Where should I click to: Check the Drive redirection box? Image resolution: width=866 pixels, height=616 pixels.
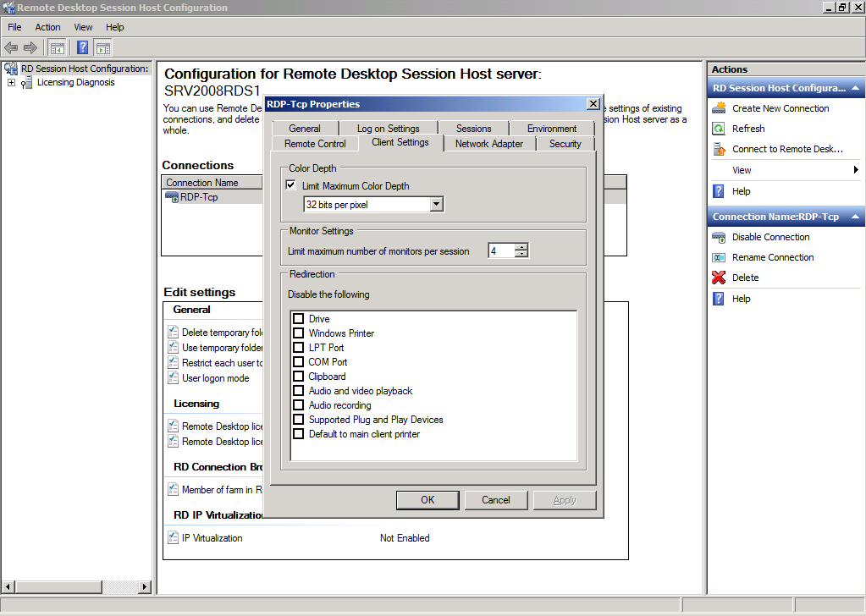pos(299,318)
